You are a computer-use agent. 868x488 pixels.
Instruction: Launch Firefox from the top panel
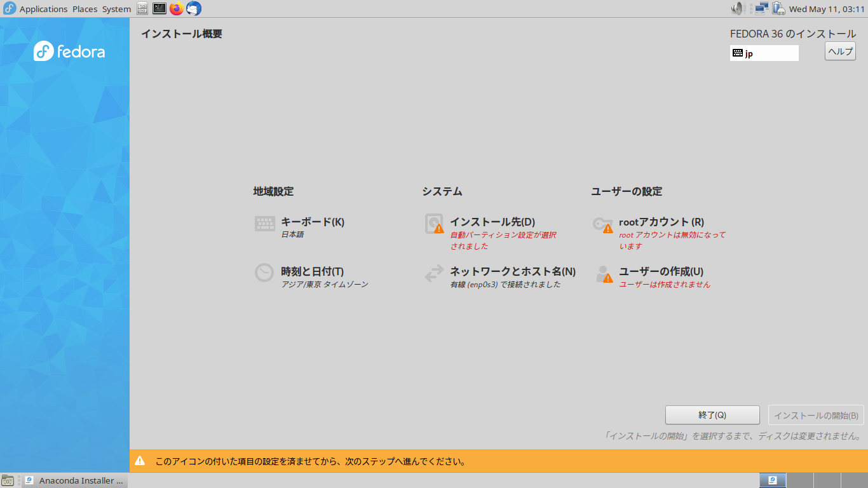(177, 9)
